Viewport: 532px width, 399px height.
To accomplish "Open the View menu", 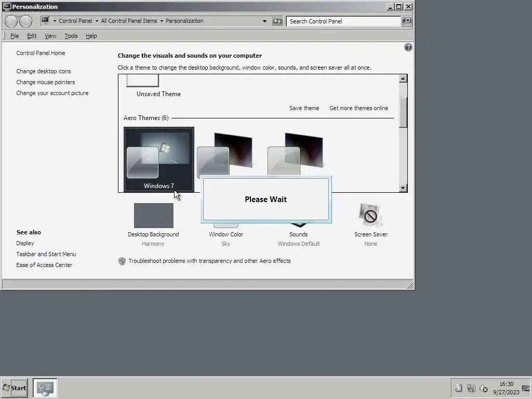I will tap(50, 36).
